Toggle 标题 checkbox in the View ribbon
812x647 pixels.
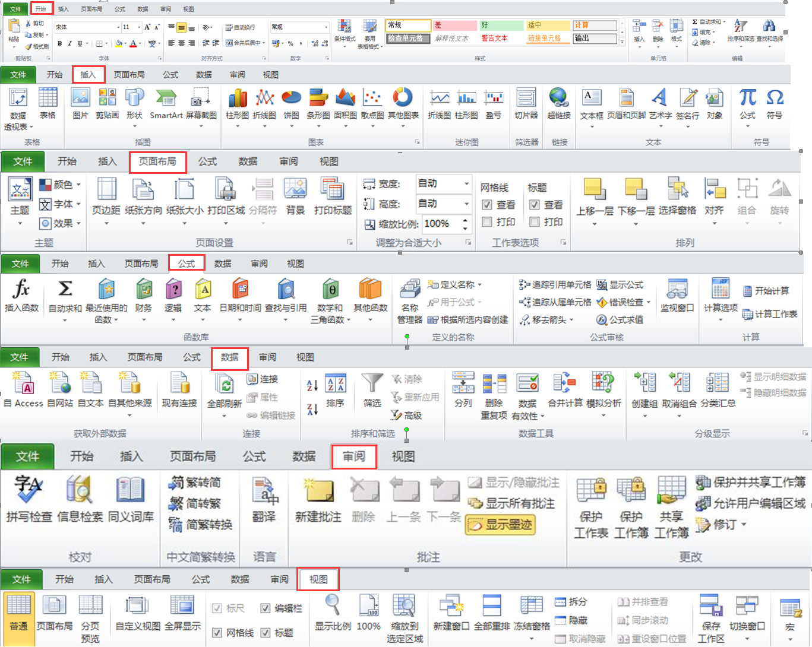tap(266, 633)
